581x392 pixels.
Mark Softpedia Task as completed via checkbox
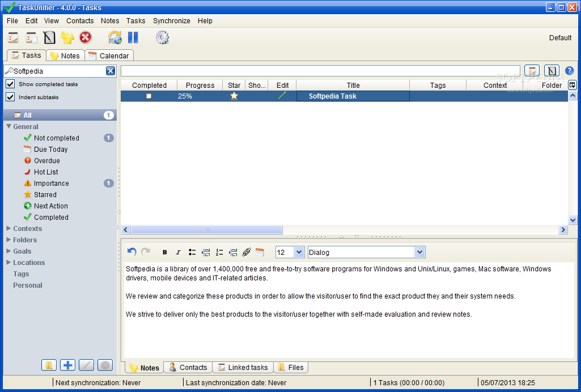tap(149, 96)
